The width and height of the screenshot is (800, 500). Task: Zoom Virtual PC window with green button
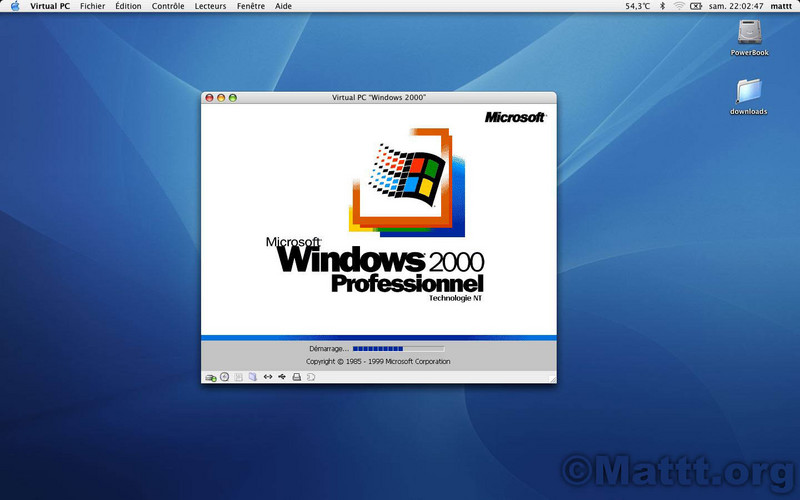(233, 97)
